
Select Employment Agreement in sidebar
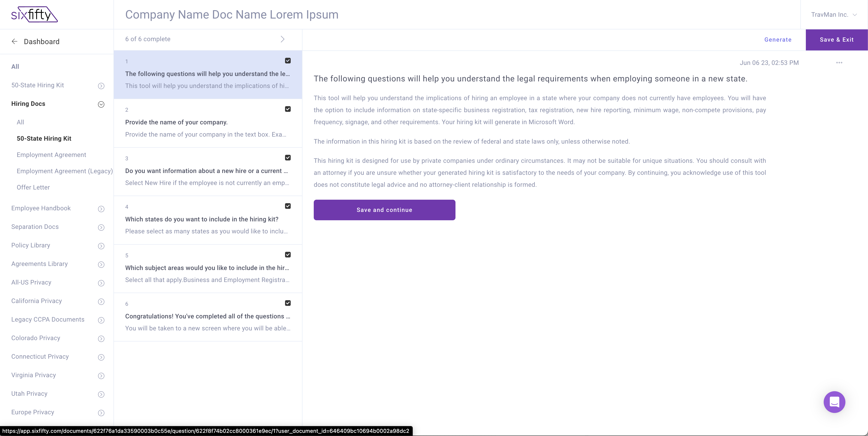(51, 155)
